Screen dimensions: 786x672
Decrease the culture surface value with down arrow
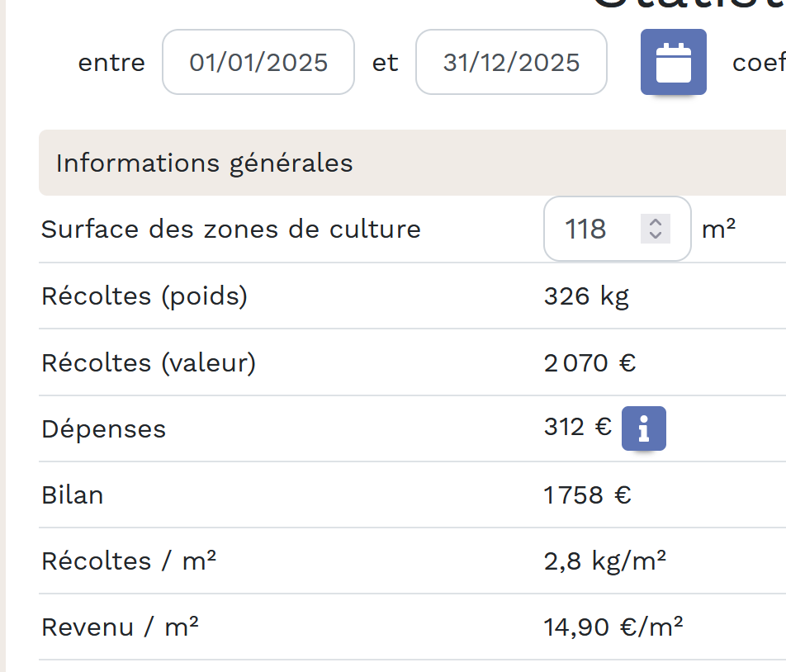coord(656,235)
